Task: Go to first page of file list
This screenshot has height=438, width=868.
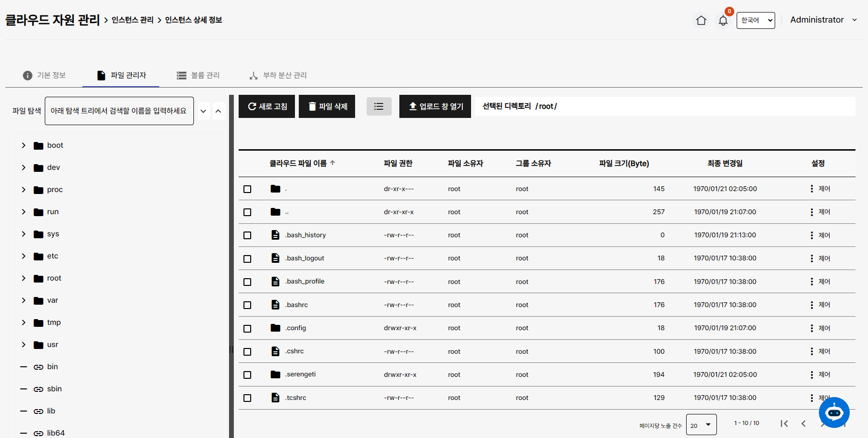Action: (x=784, y=424)
